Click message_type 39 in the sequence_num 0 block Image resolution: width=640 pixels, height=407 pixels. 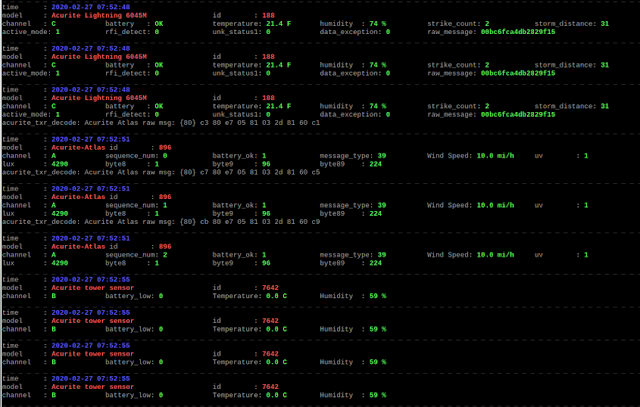pyautogui.click(x=382, y=156)
